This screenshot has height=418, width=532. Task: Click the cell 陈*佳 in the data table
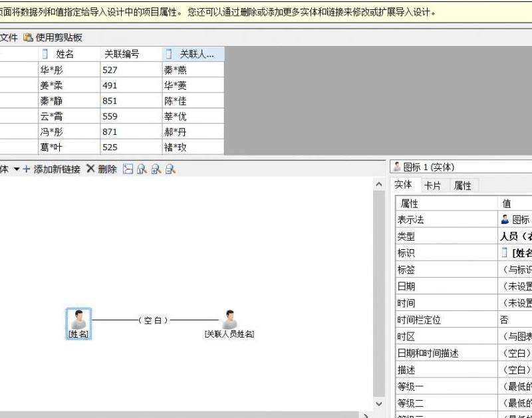pyautogui.click(x=194, y=101)
